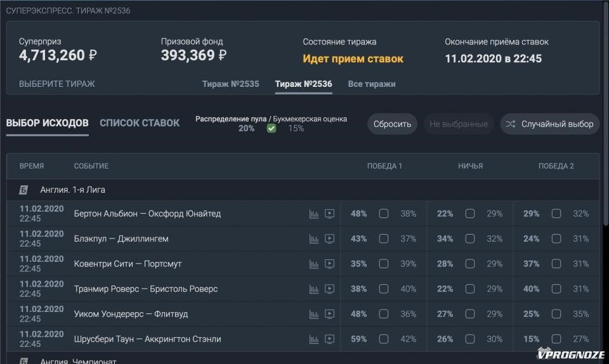Open video stream icon for Бертон Альбион match
The width and height of the screenshot is (609, 364).
pyautogui.click(x=329, y=214)
